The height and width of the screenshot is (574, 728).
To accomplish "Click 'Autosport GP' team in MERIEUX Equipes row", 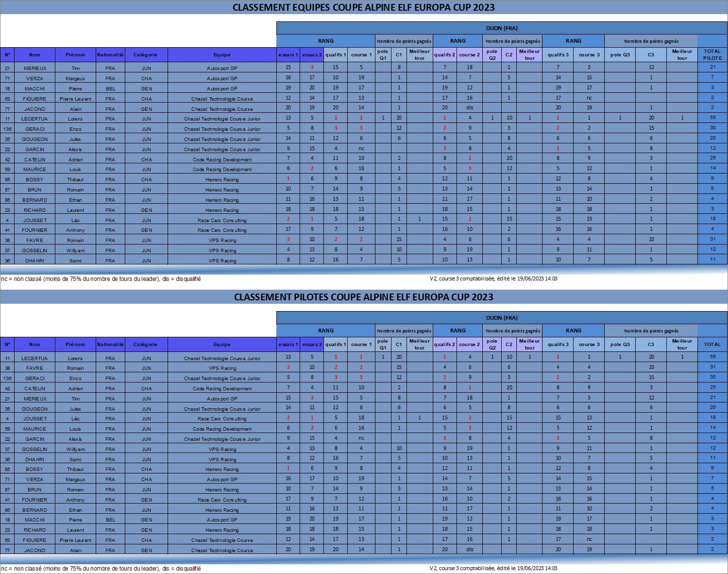I will pos(222,68).
